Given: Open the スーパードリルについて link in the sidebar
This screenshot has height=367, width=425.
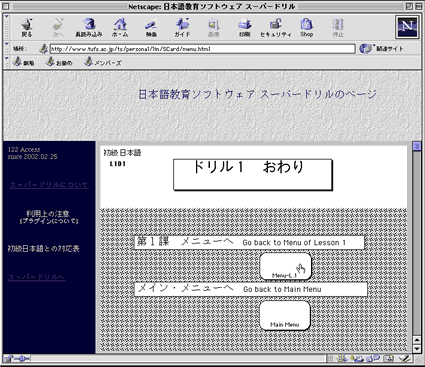Looking at the screenshot, I should coord(49,185).
